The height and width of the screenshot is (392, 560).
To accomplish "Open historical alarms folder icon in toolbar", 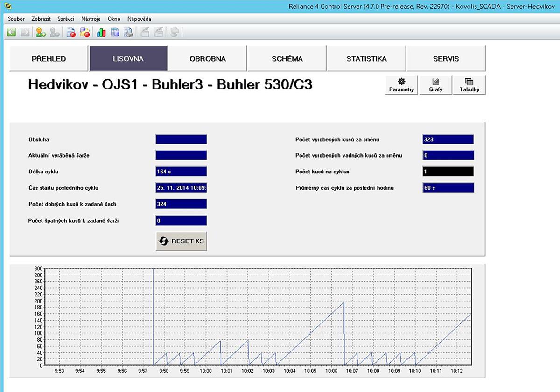I will click(85, 32).
